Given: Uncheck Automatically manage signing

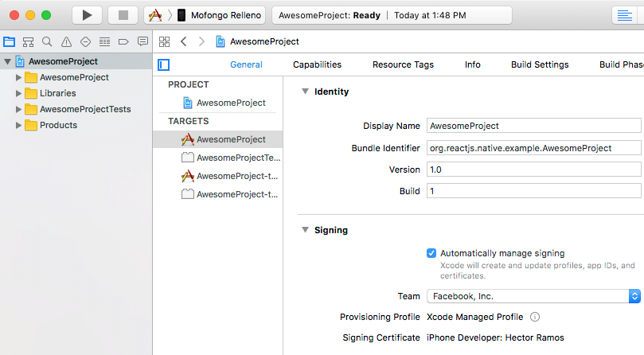Looking at the screenshot, I should coord(431,253).
